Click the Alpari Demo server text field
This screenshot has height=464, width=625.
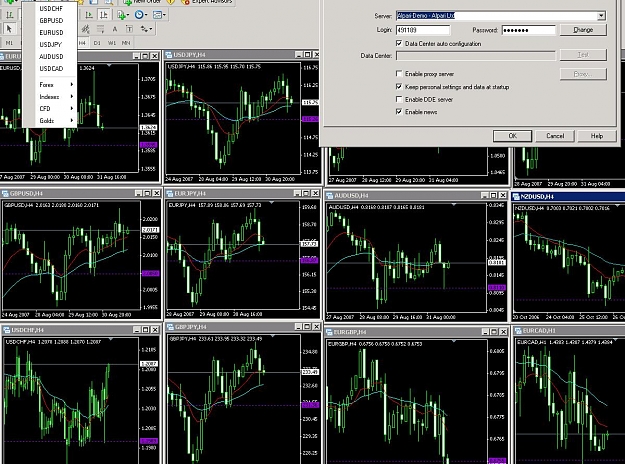(x=496, y=16)
